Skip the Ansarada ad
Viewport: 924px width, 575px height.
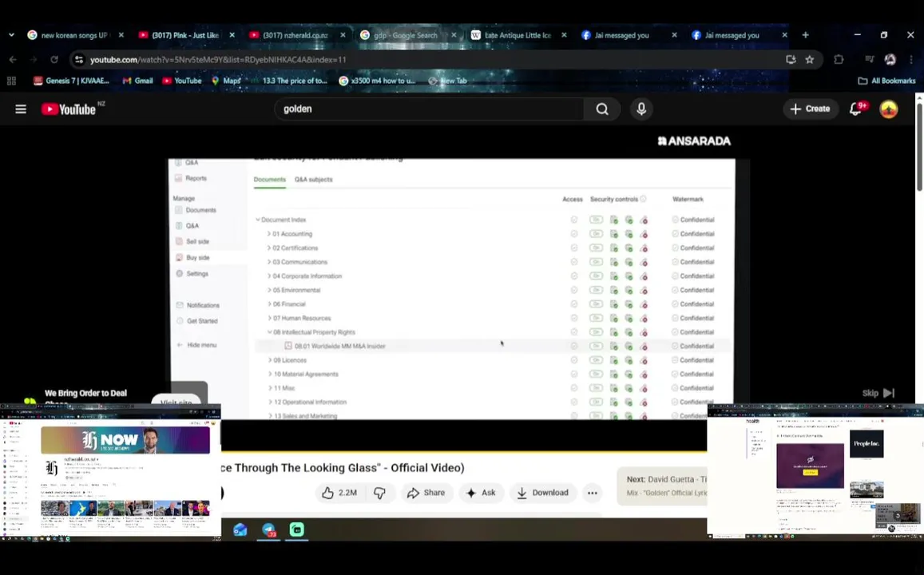tap(878, 393)
